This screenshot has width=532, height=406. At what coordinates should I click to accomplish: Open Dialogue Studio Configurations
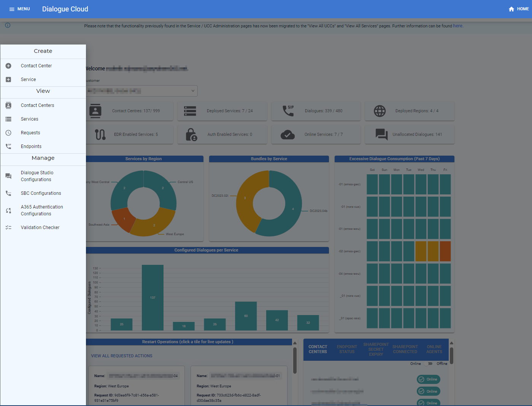tap(43, 176)
